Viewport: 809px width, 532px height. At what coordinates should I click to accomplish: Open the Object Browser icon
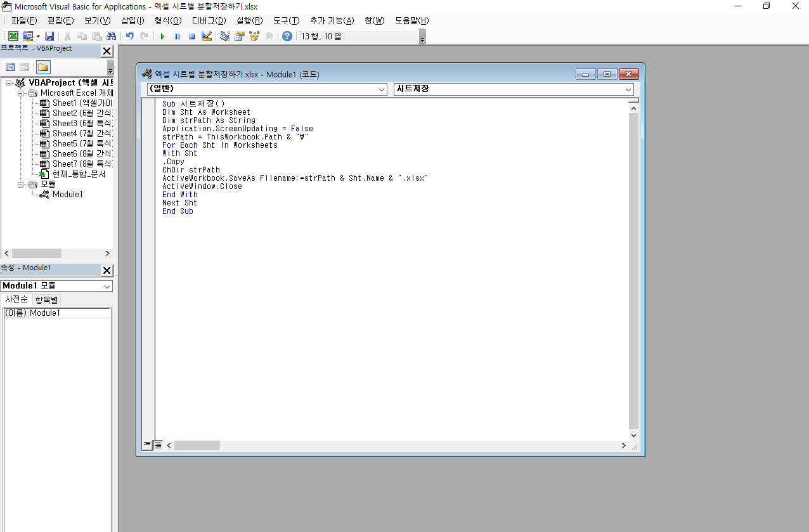[254, 36]
